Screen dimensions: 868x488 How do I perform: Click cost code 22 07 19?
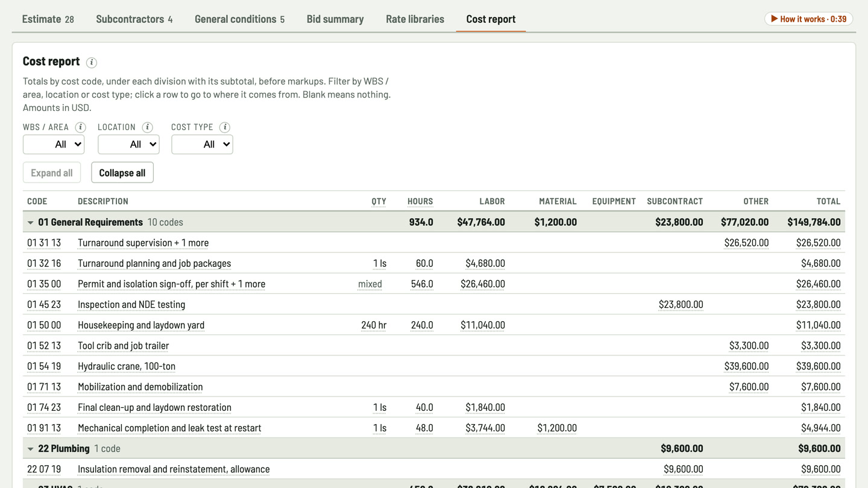click(x=44, y=469)
